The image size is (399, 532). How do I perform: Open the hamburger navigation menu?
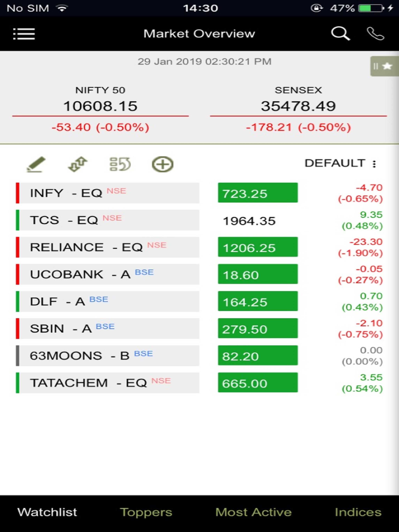pyautogui.click(x=24, y=34)
